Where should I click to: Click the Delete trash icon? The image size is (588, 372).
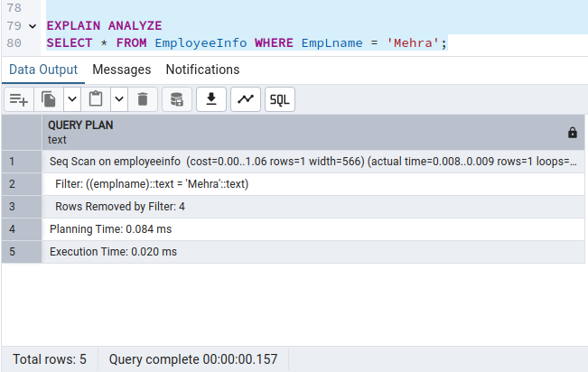143,99
